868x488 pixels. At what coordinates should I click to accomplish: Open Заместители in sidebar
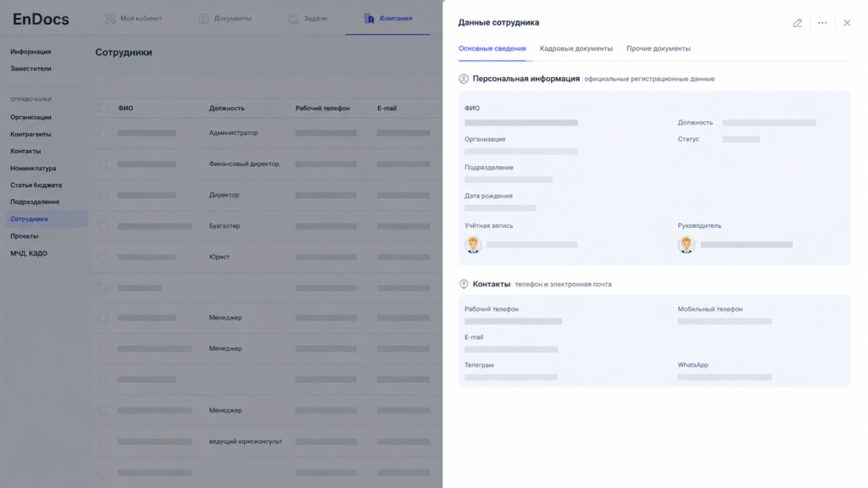[31, 69]
